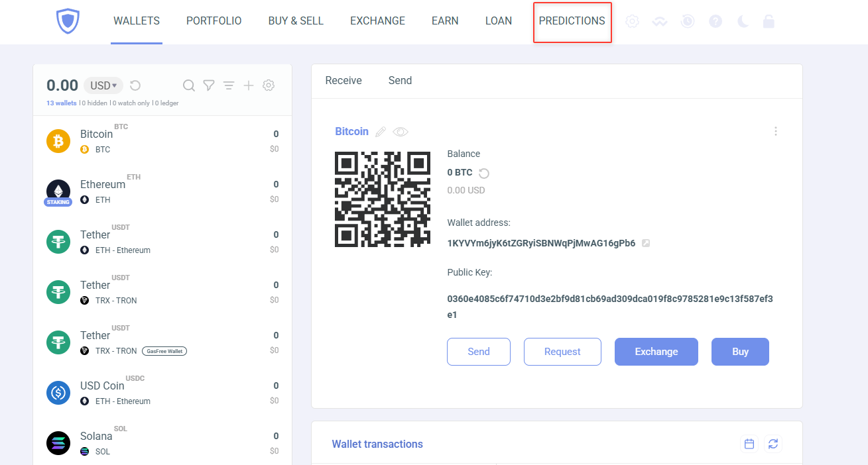Open the history clock icon in header
This screenshot has height=465, width=868.
pos(688,21)
